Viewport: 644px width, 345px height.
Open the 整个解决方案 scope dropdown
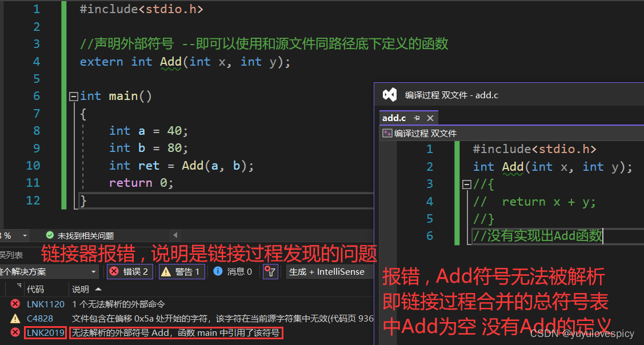click(x=94, y=271)
